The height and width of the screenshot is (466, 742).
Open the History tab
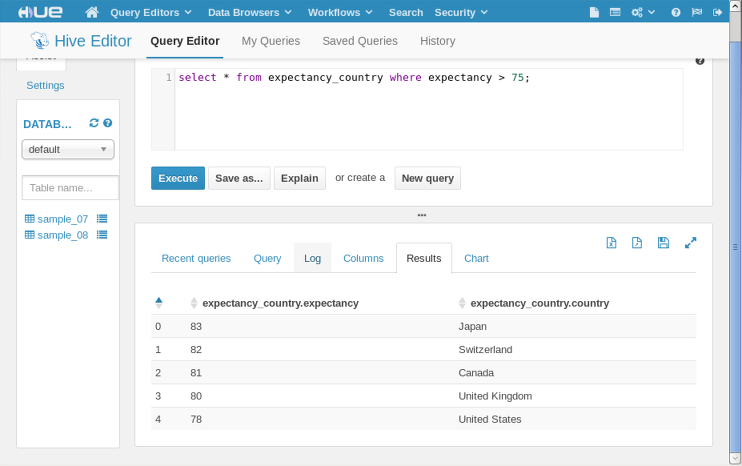[x=438, y=41]
